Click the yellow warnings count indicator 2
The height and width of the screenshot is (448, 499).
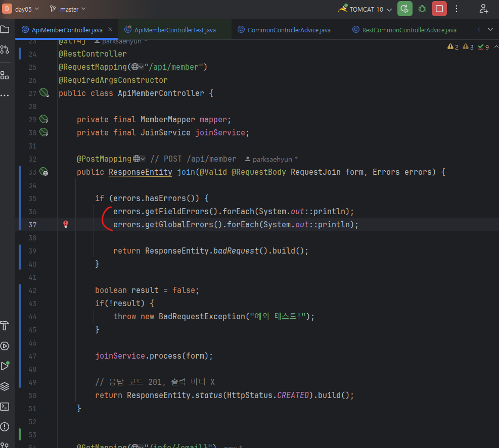point(453,47)
